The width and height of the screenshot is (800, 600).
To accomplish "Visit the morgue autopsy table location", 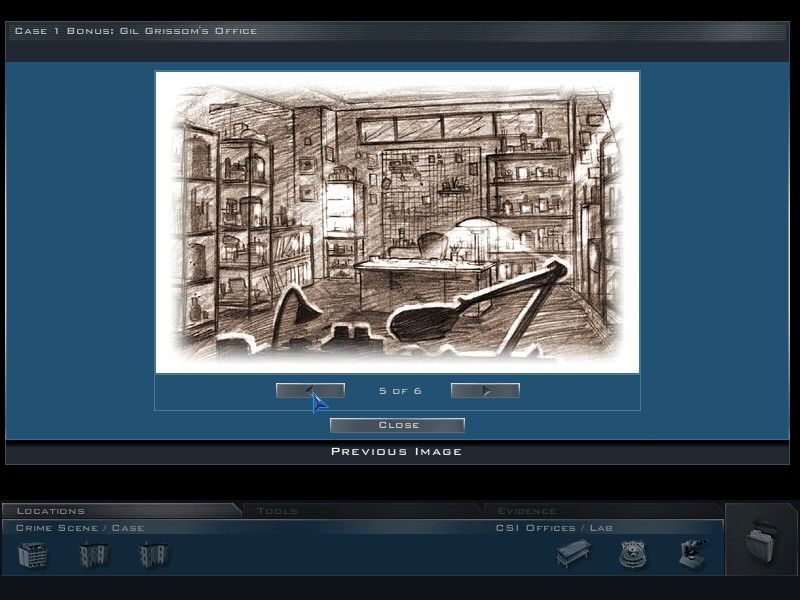I will click(x=573, y=554).
